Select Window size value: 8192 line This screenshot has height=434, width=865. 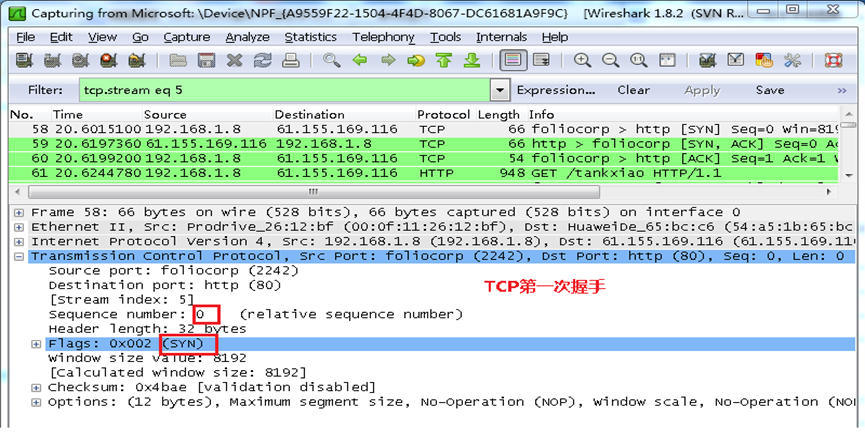click(147, 358)
